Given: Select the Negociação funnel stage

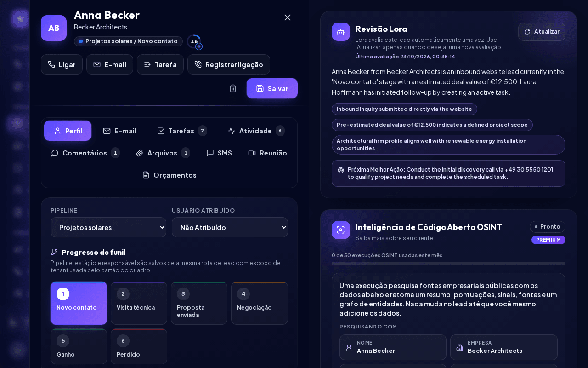Looking at the screenshot, I should [x=260, y=303].
